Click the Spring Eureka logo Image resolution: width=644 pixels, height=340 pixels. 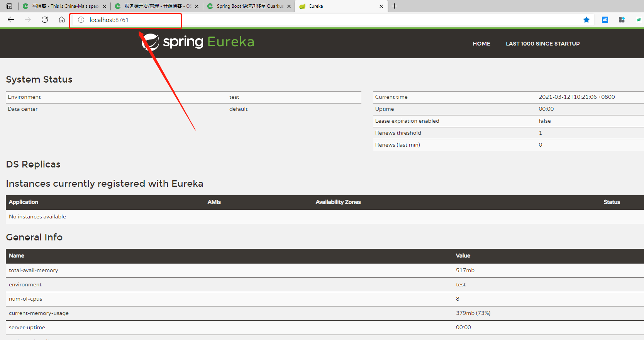click(198, 42)
